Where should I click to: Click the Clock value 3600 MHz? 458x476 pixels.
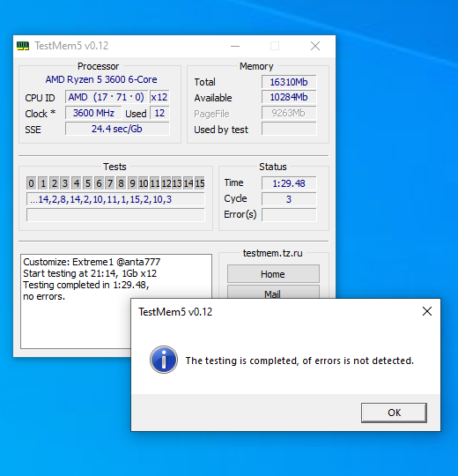coord(93,113)
